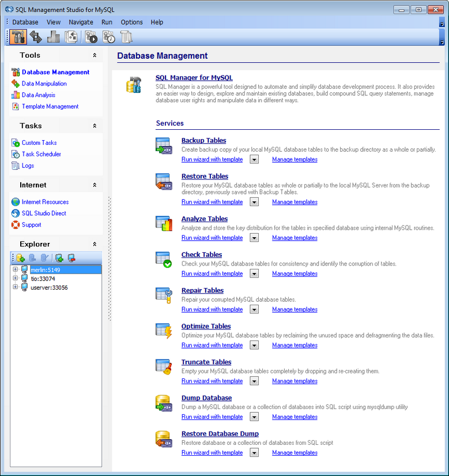The image size is (449, 476).
Task: Select Data Manipulation in Tools panel
Action: click(x=44, y=84)
